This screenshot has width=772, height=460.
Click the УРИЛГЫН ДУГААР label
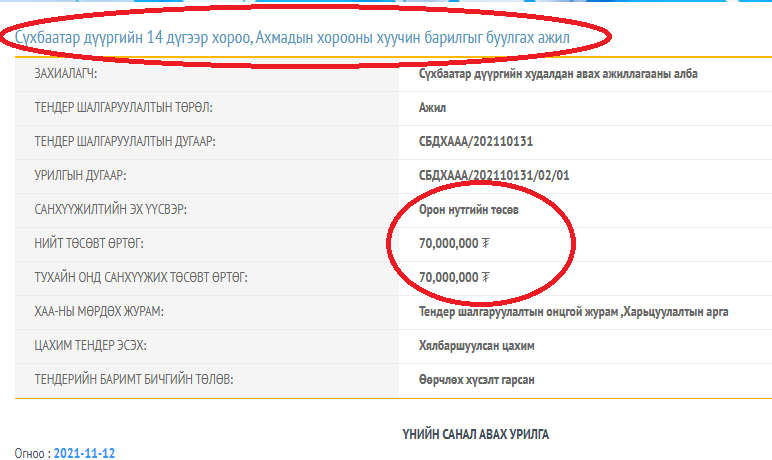click(80, 175)
